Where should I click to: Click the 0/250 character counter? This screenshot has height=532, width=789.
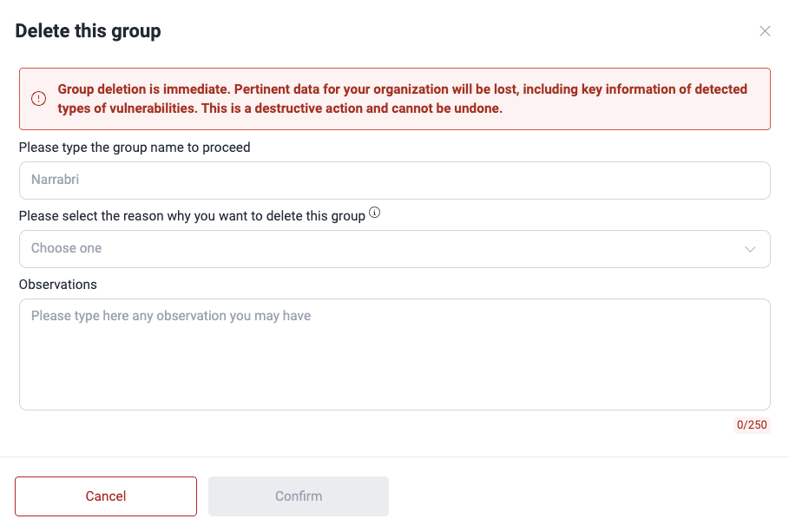click(x=752, y=424)
